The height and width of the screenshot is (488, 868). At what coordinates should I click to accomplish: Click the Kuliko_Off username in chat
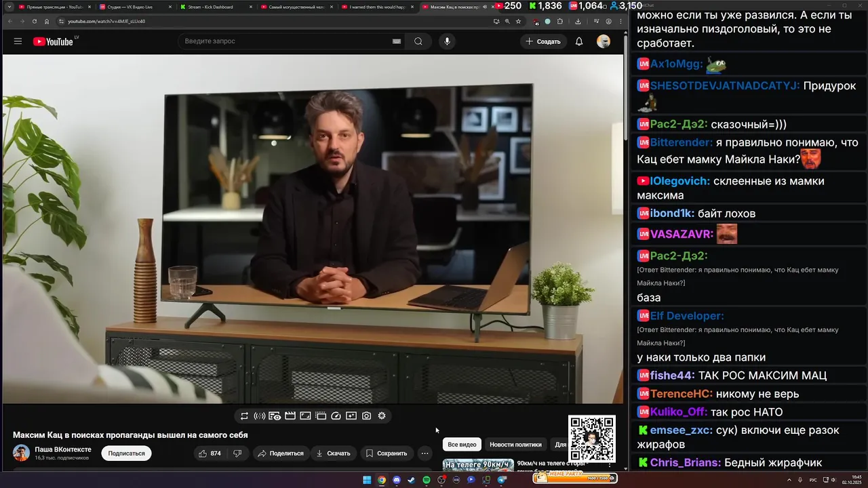pyautogui.click(x=679, y=412)
